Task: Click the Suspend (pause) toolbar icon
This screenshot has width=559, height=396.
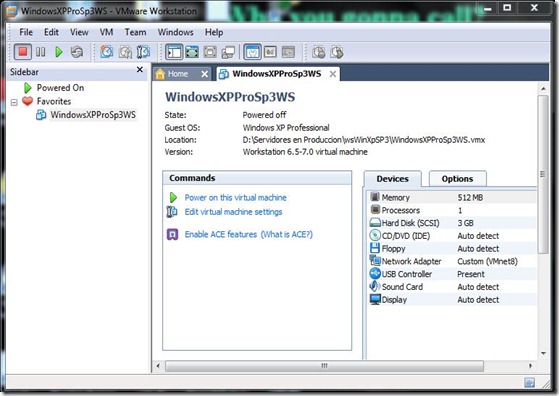Action: pyautogui.click(x=41, y=52)
